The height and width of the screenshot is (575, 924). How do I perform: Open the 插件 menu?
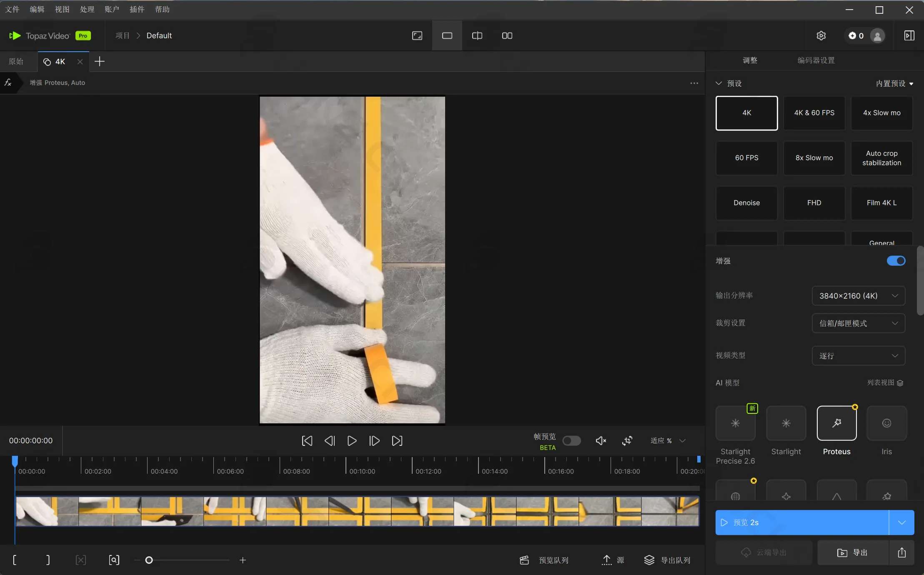[x=137, y=9]
